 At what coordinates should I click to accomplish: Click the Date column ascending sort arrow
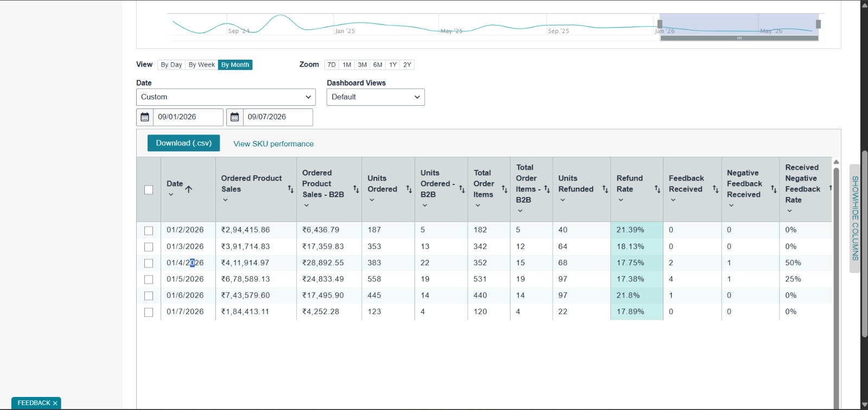pos(189,189)
